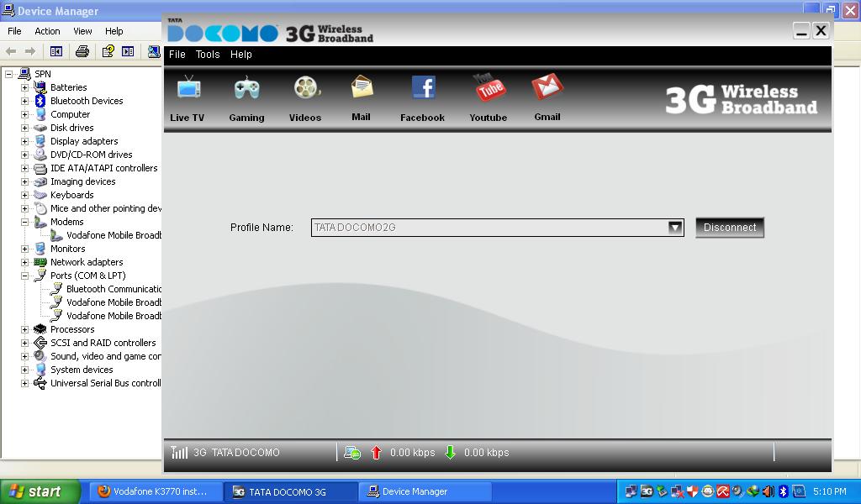Click the connection status icon in status bar
Screen dimensions: 861x504
tap(352, 453)
